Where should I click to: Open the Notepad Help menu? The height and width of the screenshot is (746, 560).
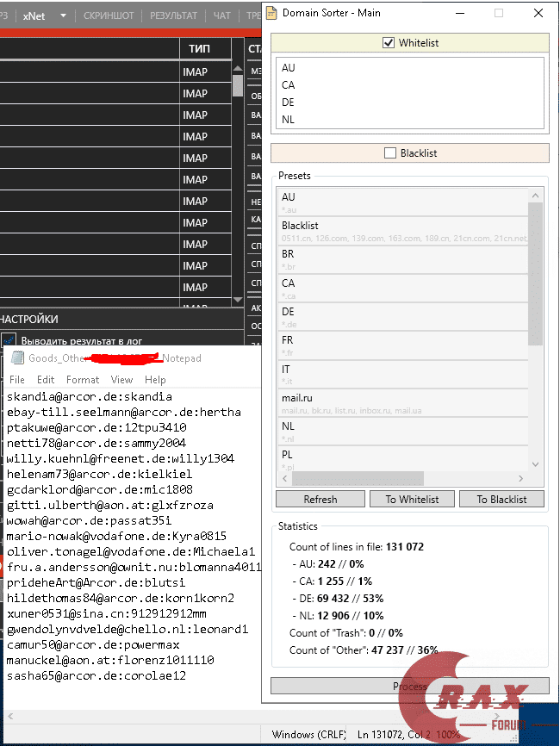click(155, 380)
